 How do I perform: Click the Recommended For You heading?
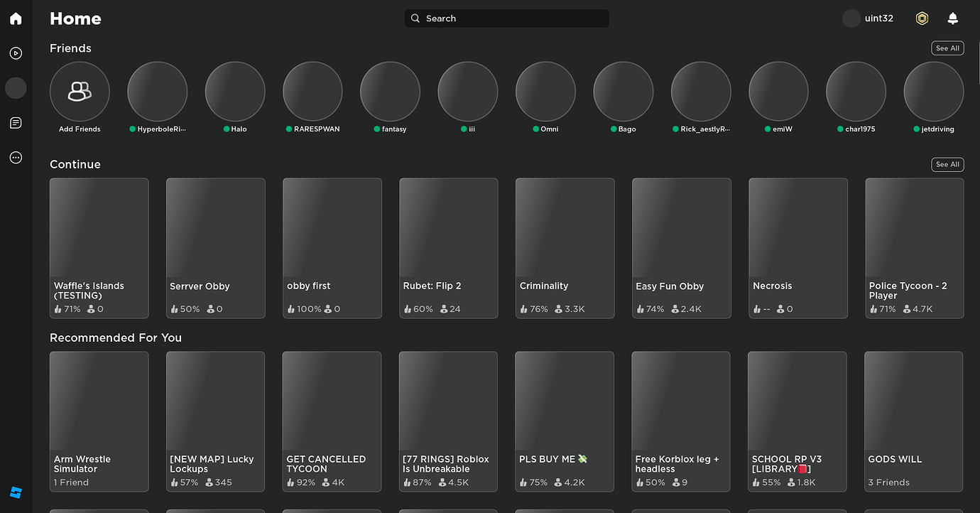[116, 337]
